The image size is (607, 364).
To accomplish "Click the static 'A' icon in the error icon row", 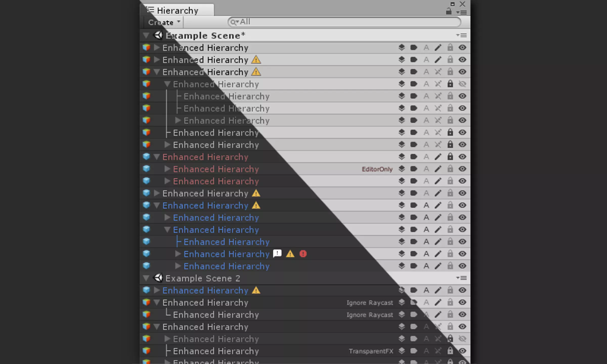I will click(x=426, y=254).
